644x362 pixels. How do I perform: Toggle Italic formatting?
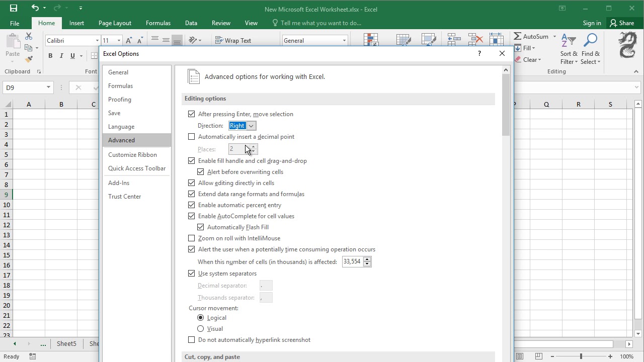point(61,56)
